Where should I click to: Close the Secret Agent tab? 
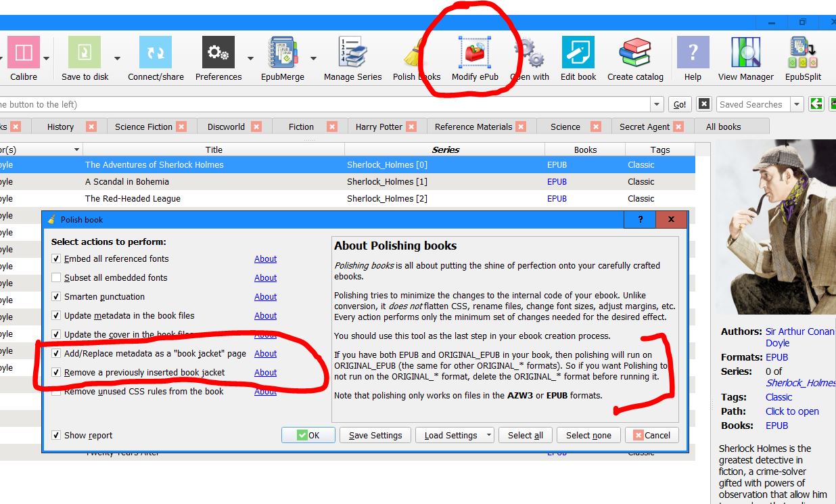[678, 127]
